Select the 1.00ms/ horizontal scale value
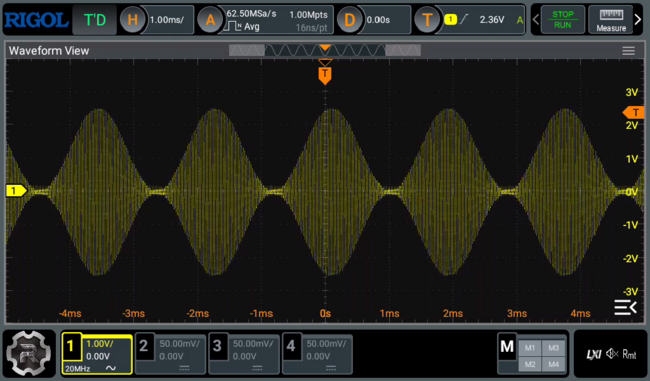The image size is (650, 381). [167, 19]
